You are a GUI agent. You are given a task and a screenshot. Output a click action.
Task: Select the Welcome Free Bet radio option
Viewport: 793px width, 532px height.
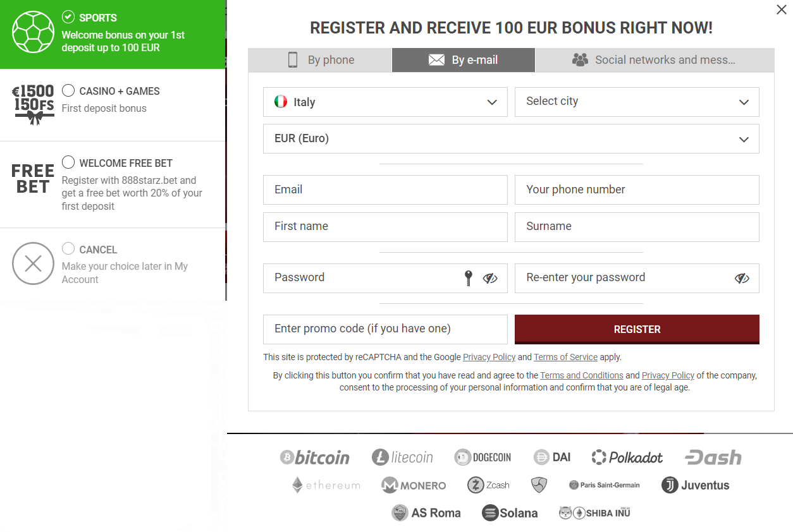(68, 162)
